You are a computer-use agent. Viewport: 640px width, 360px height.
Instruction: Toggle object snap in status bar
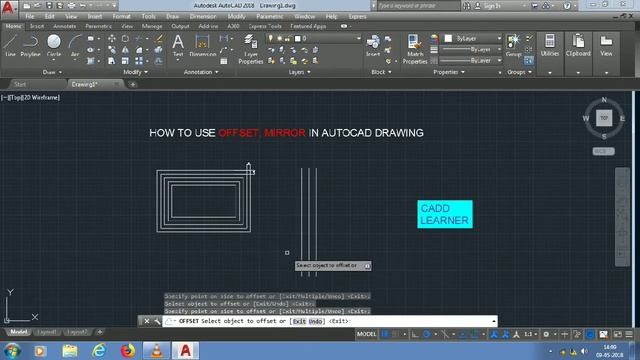pos(474,334)
